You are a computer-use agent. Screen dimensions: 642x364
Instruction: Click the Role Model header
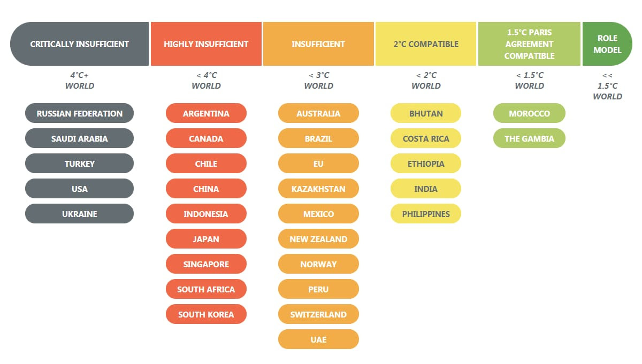tap(607, 44)
